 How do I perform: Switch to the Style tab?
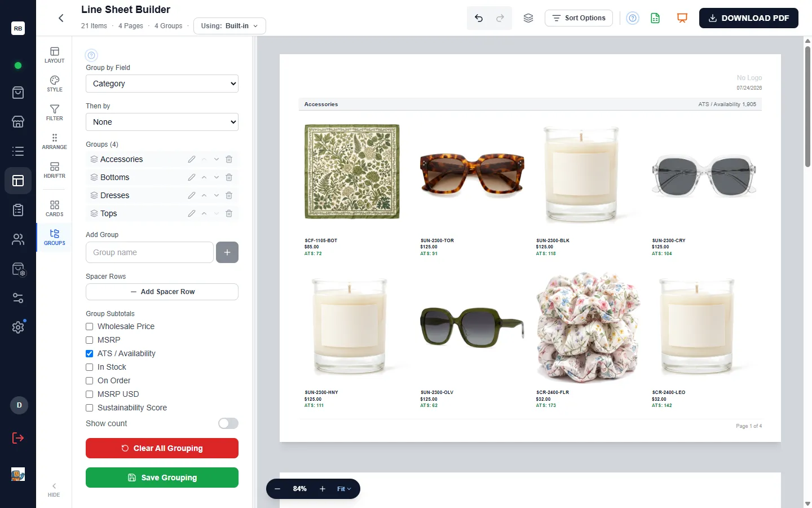(55, 84)
